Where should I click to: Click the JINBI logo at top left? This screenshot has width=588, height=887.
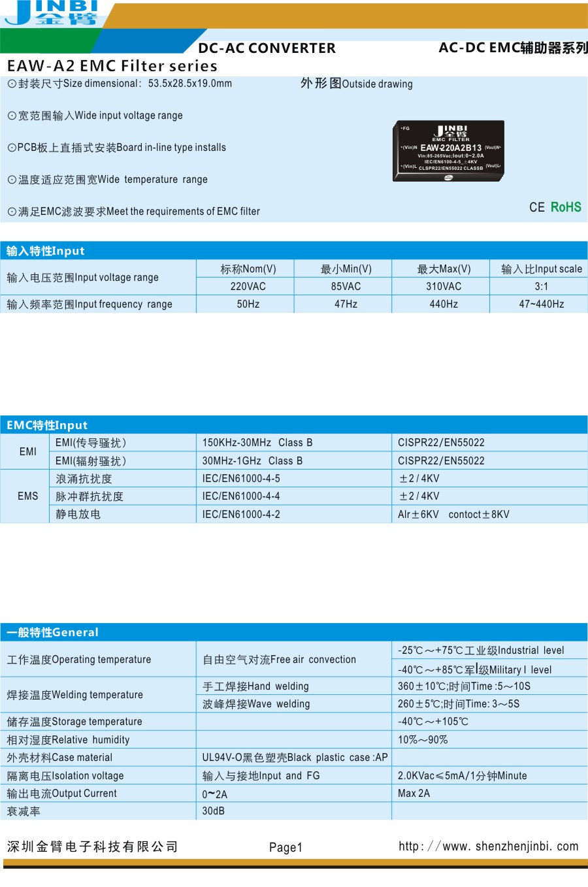(52, 13)
